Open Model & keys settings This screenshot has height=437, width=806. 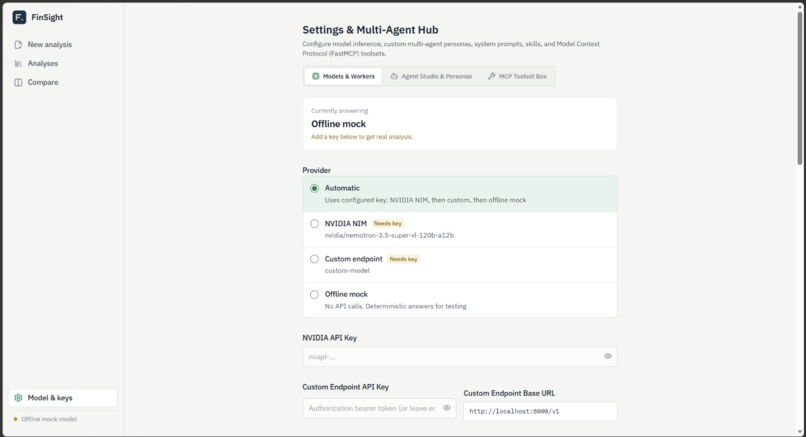[x=63, y=398]
